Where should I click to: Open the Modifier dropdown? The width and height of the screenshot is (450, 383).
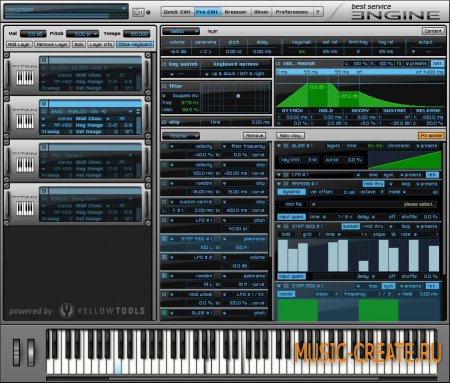tap(181, 136)
